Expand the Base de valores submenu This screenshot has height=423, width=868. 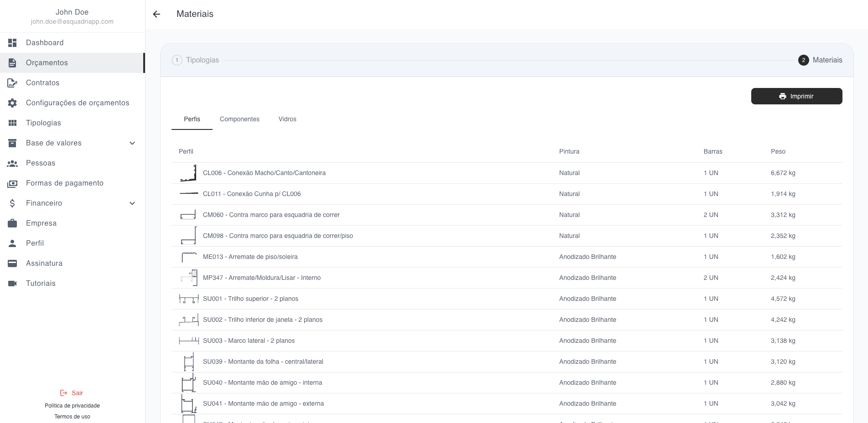click(132, 143)
